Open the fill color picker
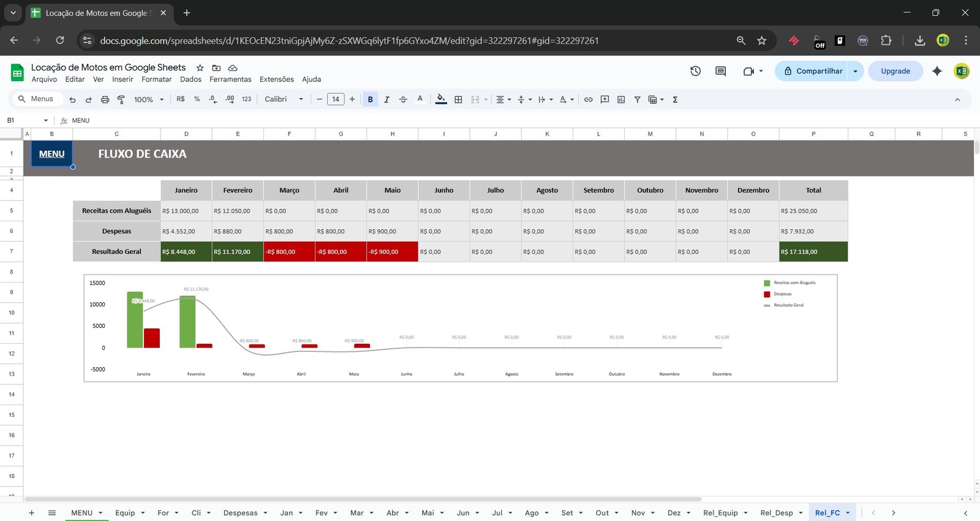Screen dimensions: 980x521 click(x=441, y=99)
